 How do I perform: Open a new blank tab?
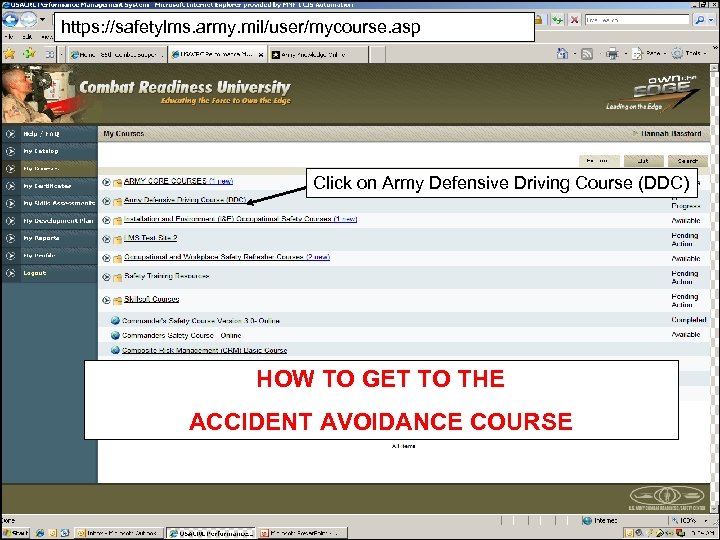click(377, 55)
